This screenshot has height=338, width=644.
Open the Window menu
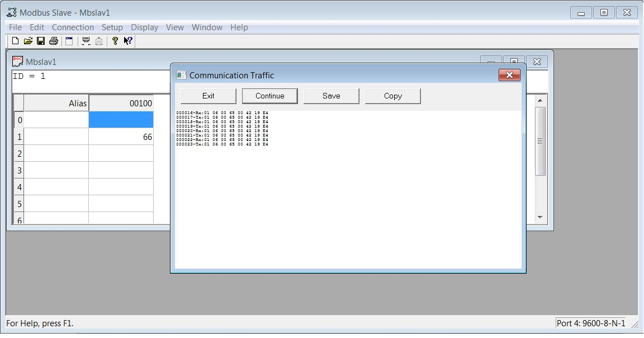(x=207, y=27)
